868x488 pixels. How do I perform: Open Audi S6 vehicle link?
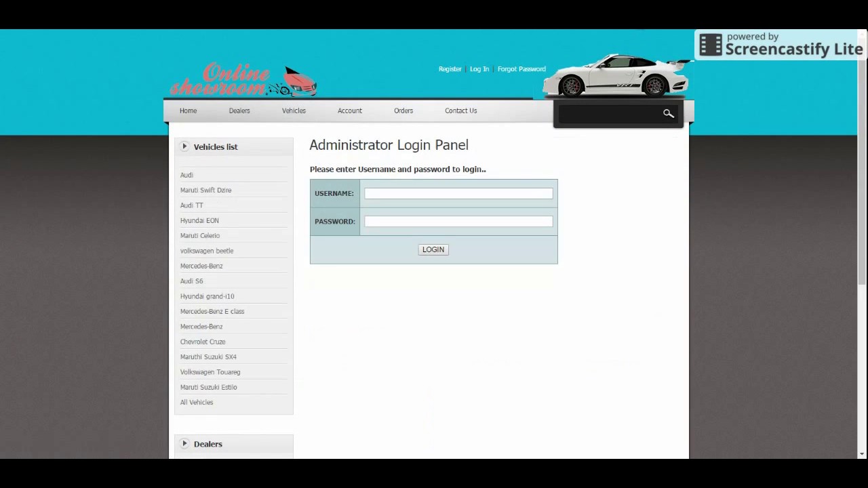coord(191,281)
